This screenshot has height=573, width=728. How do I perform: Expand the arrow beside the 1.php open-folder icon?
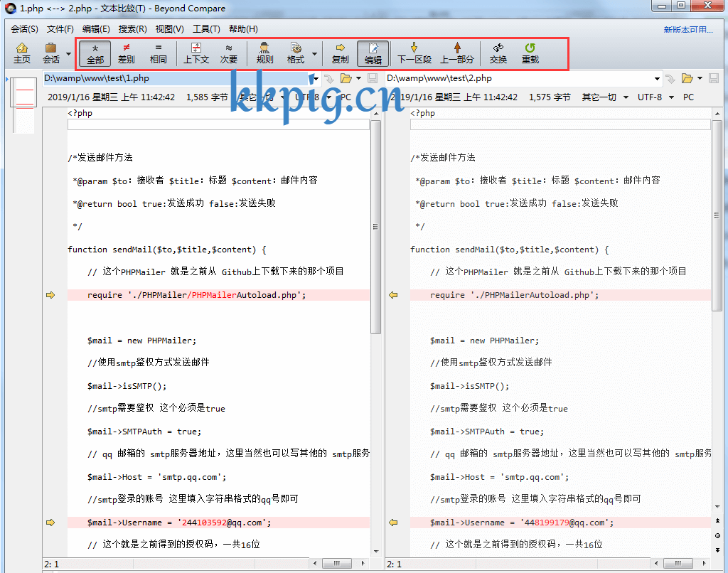[x=358, y=78]
